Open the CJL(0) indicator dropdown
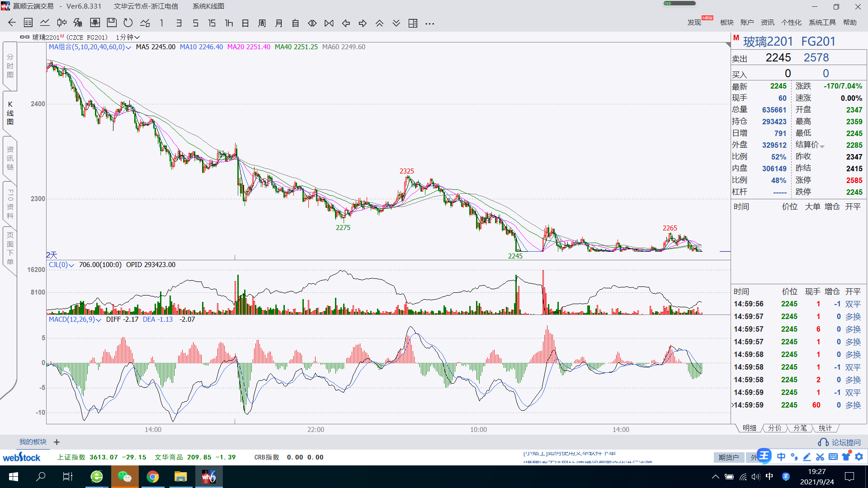The height and width of the screenshot is (488, 868). click(71, 265)
